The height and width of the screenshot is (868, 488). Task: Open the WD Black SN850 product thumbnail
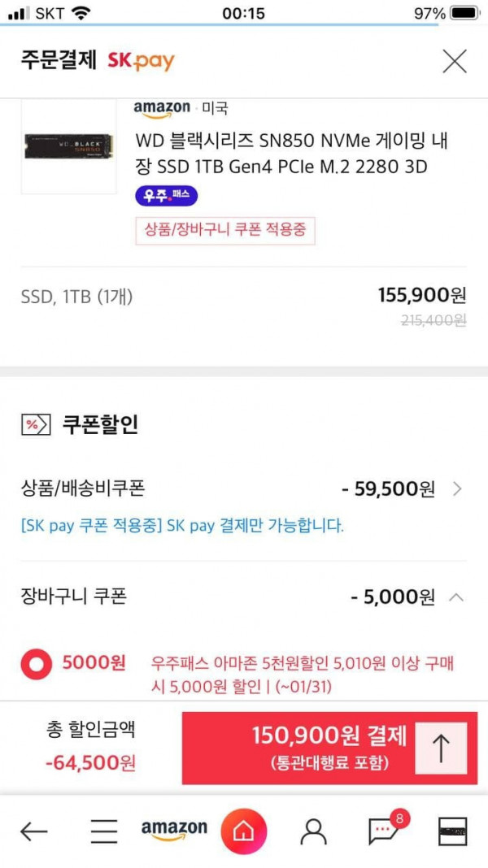(x=68, y=146)
